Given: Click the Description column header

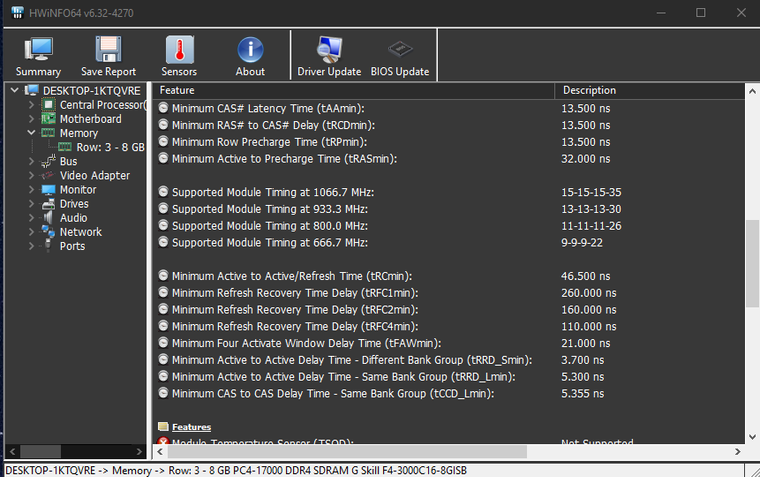Looking at the screenshot, I should coord(648,90).
